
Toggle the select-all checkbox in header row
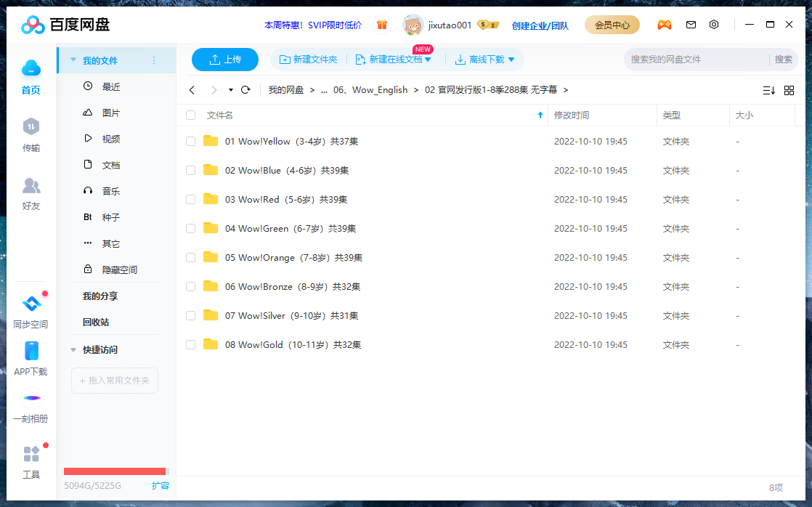[191, 115]
